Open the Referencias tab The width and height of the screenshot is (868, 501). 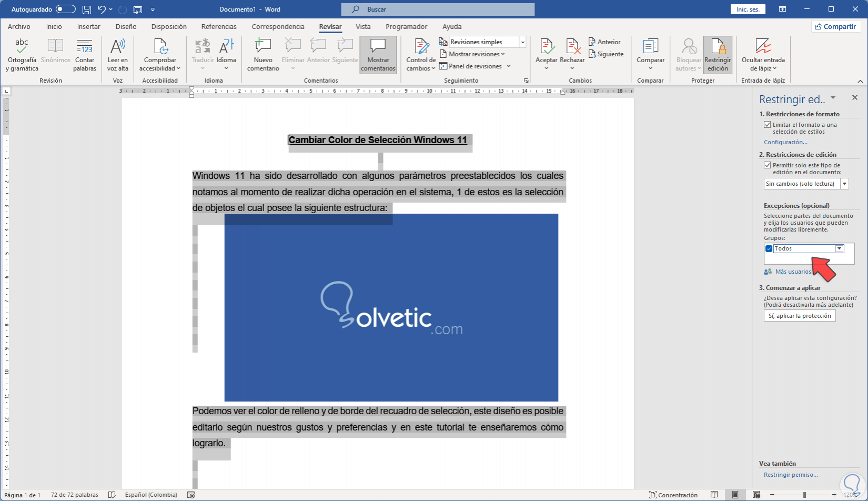[x=219, y=26]
